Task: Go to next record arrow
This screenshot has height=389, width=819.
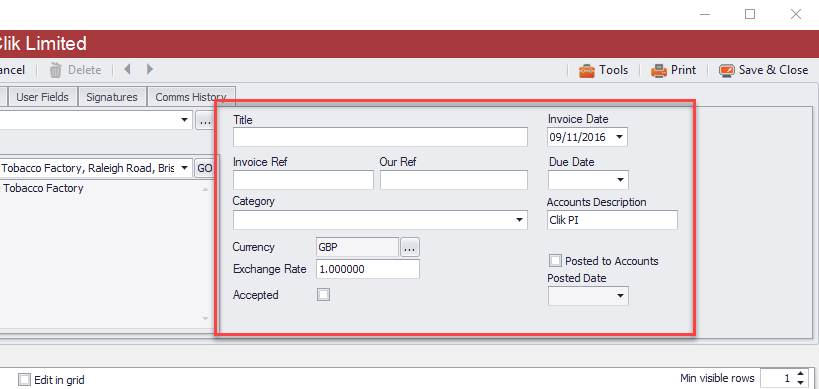Action: click(x=150, y=69)
